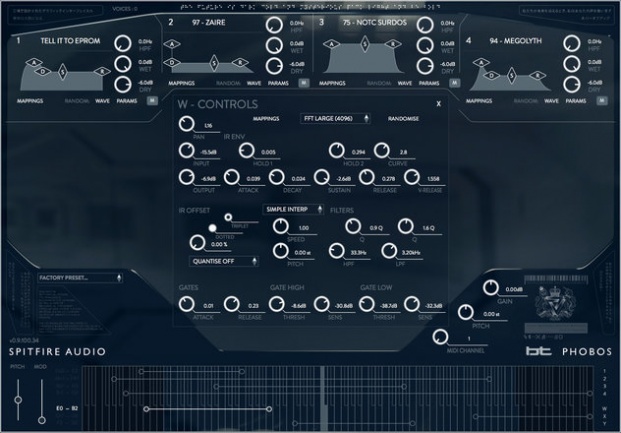Toggle RANDOM for source 3
The width and height of the screenshot is (621, 433).
click(379, 83)
